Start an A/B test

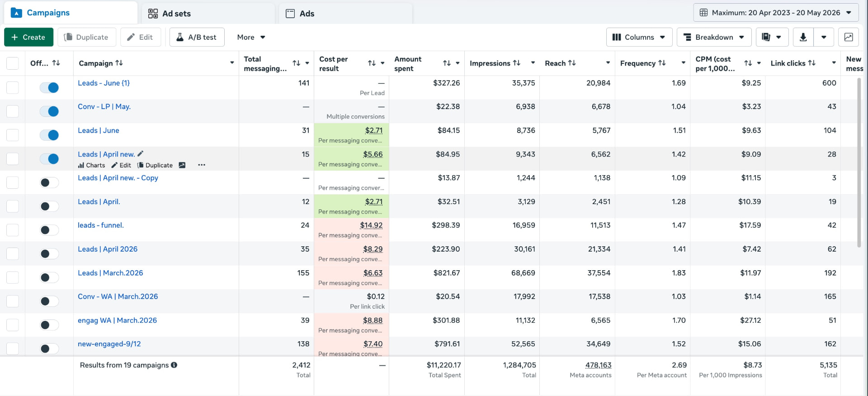[x=197, y=37]
